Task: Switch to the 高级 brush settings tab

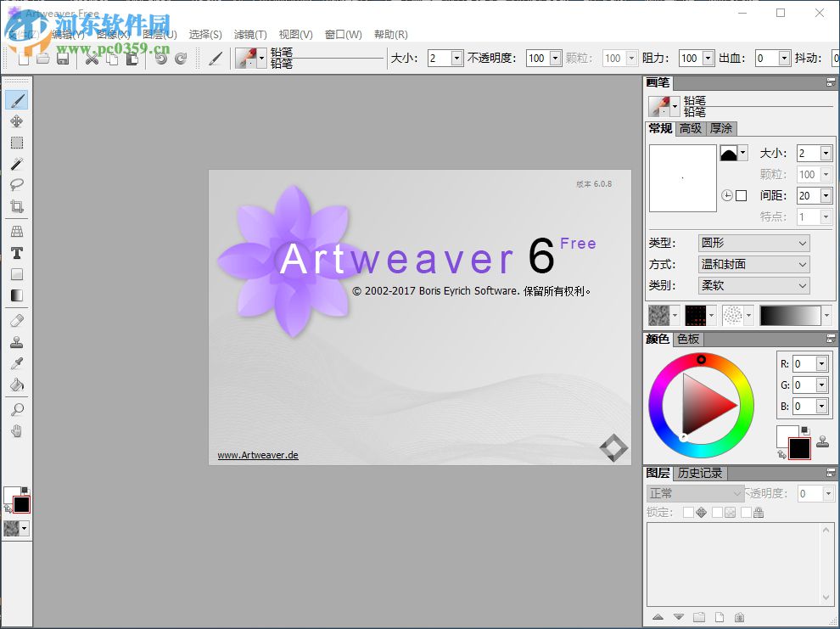Action: pyautogui.click(x=689, y=129)
